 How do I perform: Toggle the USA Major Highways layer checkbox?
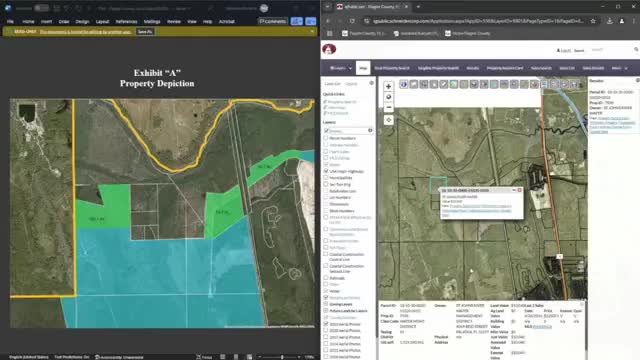(326, 171)
